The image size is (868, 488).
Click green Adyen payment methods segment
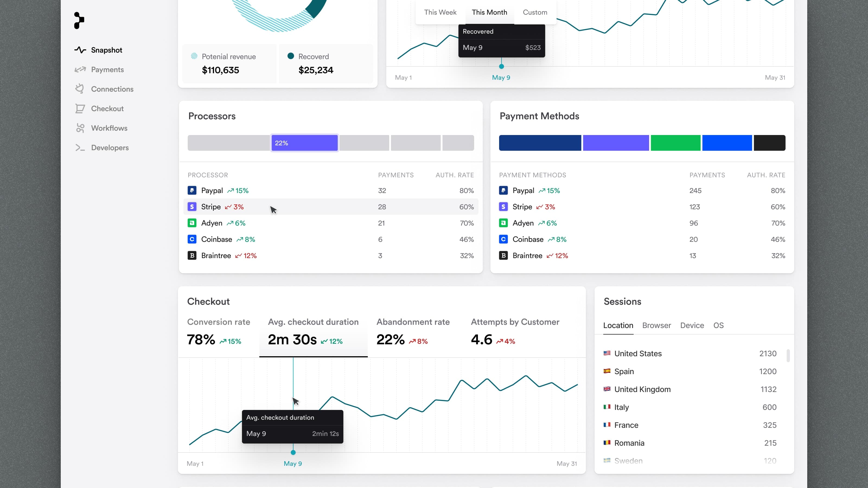click(x=675, y=143)
